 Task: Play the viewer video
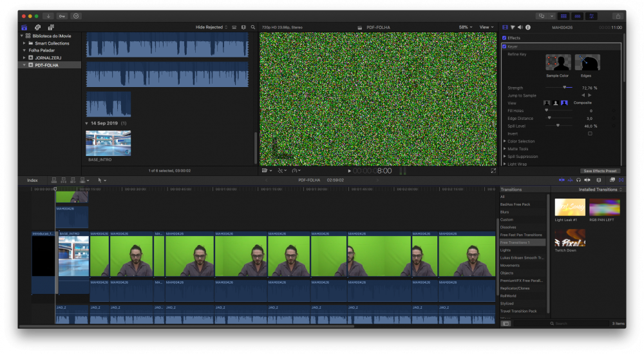point(350,171)
